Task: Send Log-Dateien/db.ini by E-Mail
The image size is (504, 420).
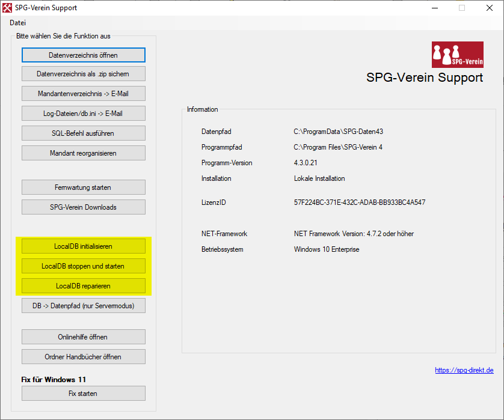Action: (83, 114)
